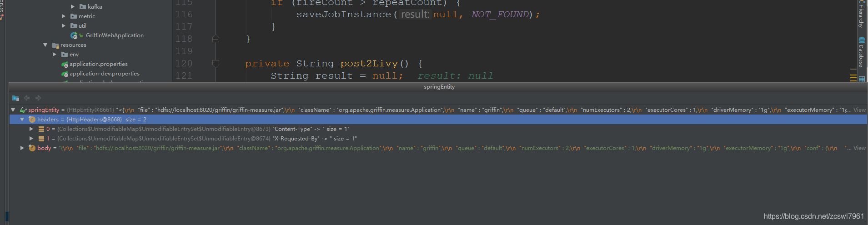
Task: Select the metric folder label
Action: [87, 16]
